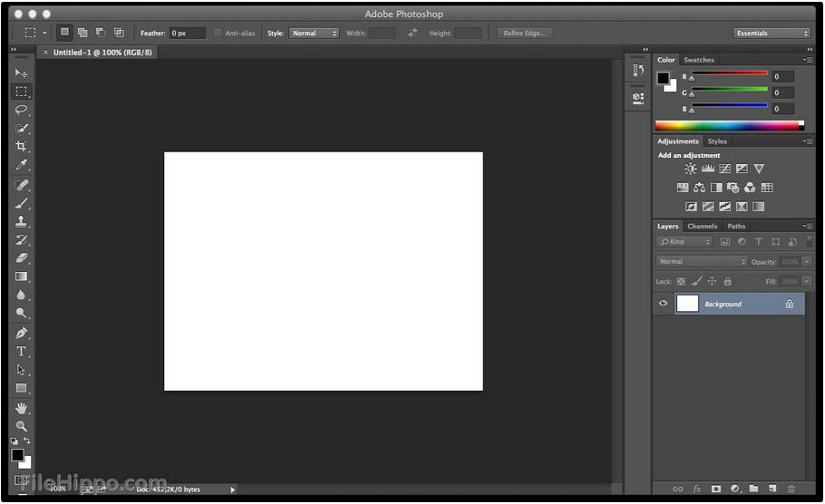Viewport: 825px width, 504px height.
Task: Swap foreground and background colors in toolbar
Action: point(27,441)
